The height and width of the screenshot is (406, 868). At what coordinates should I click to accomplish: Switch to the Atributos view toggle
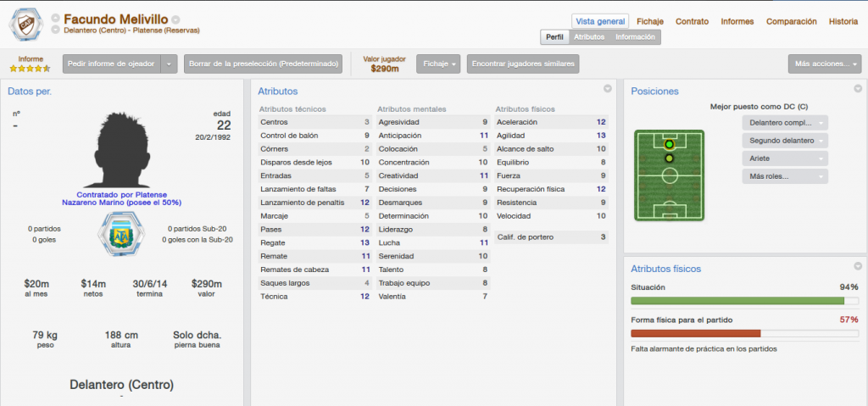(x=589, y=37)
